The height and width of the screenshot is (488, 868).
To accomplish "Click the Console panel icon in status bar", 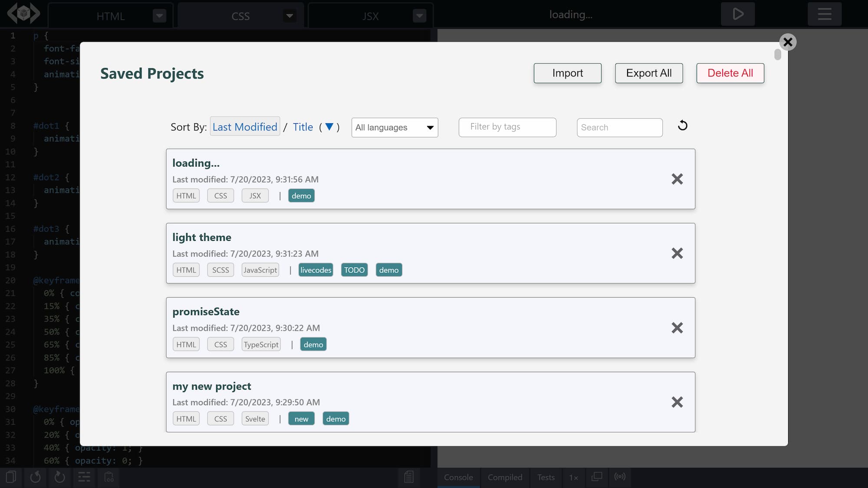I will (x=458, y=477).
